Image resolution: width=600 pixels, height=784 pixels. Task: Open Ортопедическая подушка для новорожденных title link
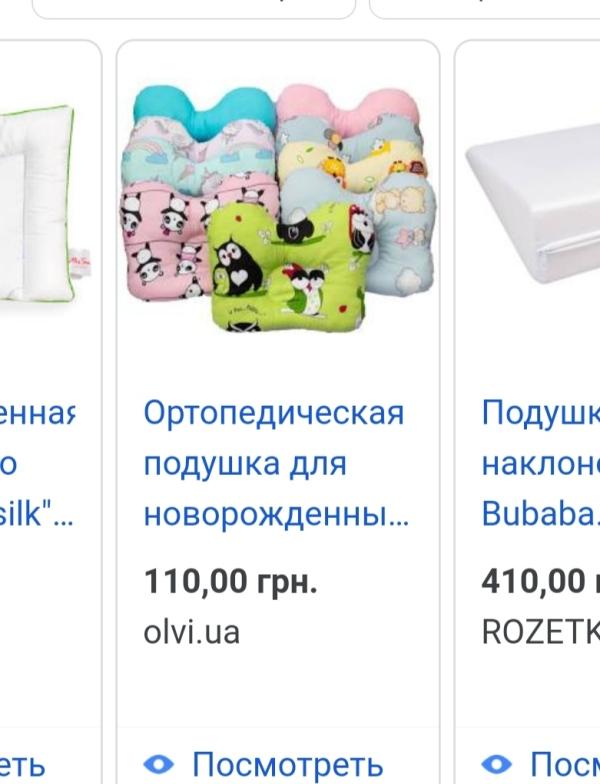coord(276,464)
